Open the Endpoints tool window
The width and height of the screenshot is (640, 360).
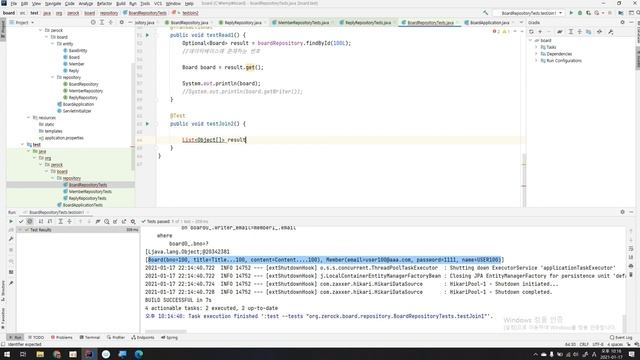[x=143, y=338]
